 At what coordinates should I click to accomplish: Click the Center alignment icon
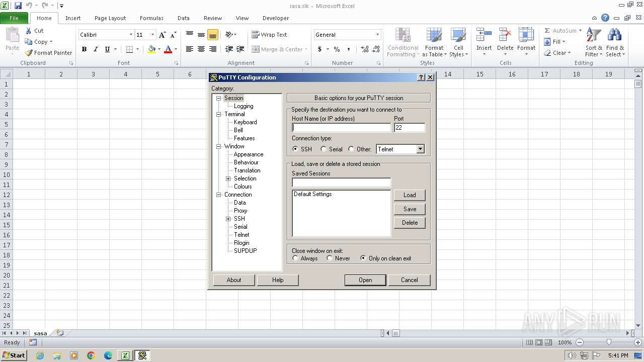click(x=201, y=49)
